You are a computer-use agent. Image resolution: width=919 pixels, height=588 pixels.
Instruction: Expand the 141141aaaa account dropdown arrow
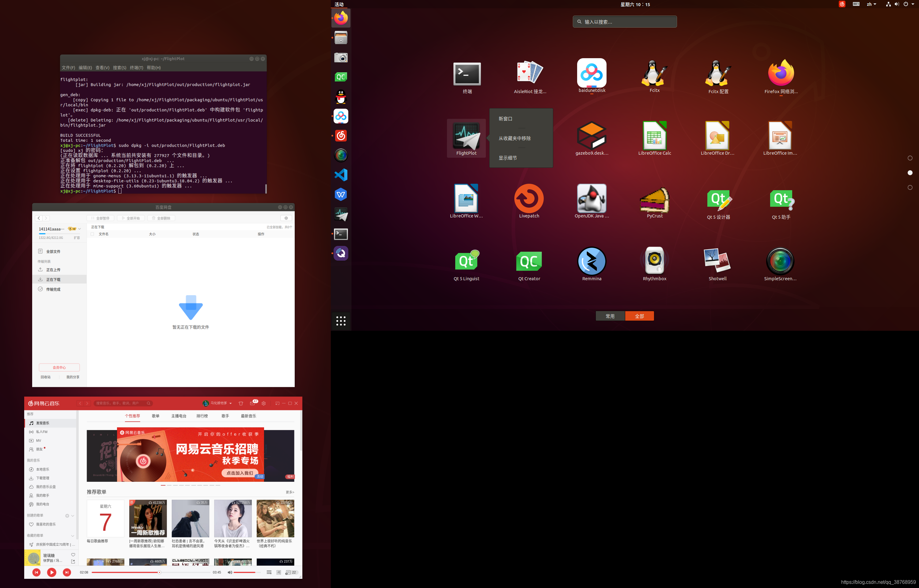[79, 229]
